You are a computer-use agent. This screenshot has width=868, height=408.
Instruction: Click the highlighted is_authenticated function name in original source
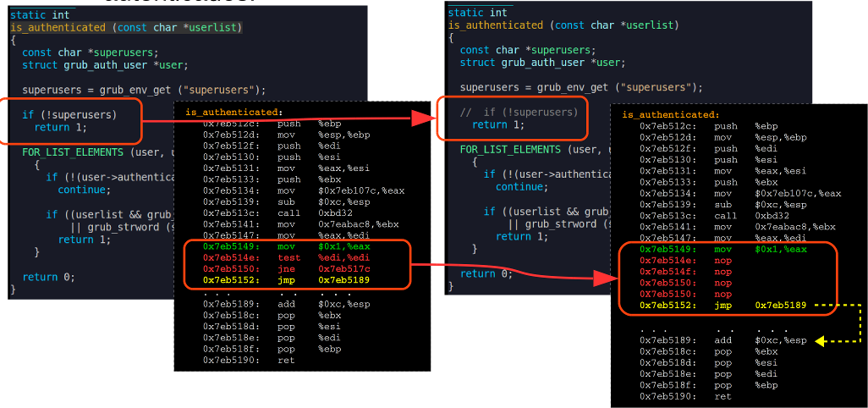click(x=58, y=28)
